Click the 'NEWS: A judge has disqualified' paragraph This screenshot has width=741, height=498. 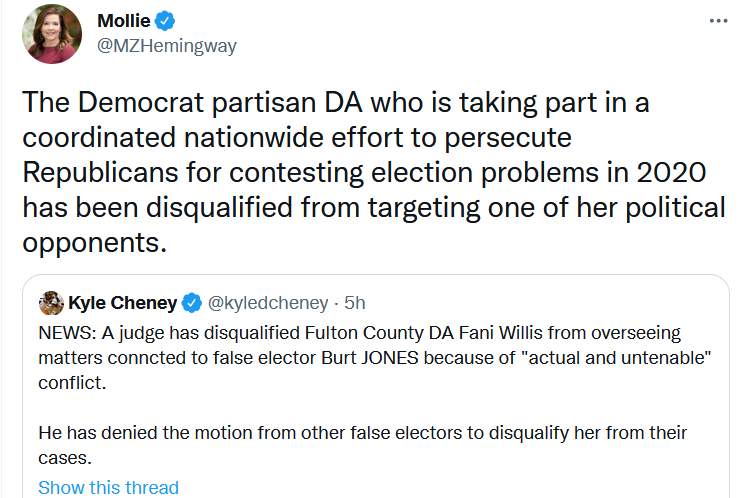coord(374,358)
